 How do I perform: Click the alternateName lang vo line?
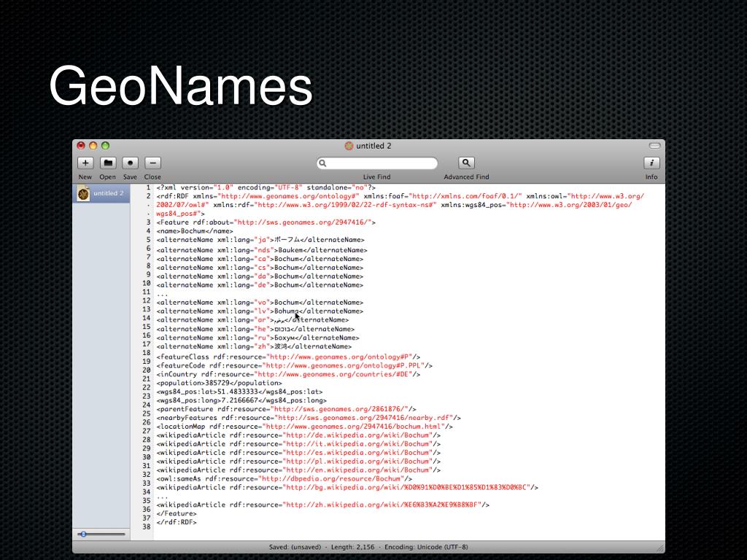click(260, 303)
